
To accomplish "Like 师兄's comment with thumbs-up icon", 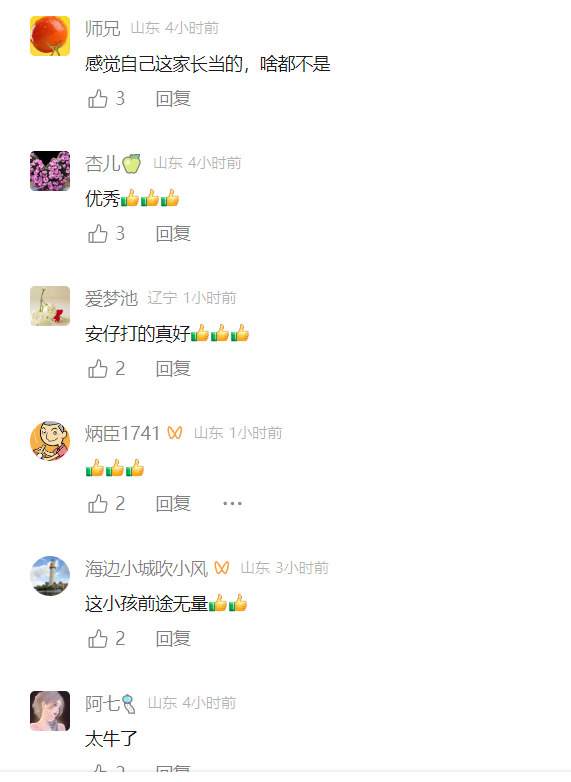I will 98,99.
